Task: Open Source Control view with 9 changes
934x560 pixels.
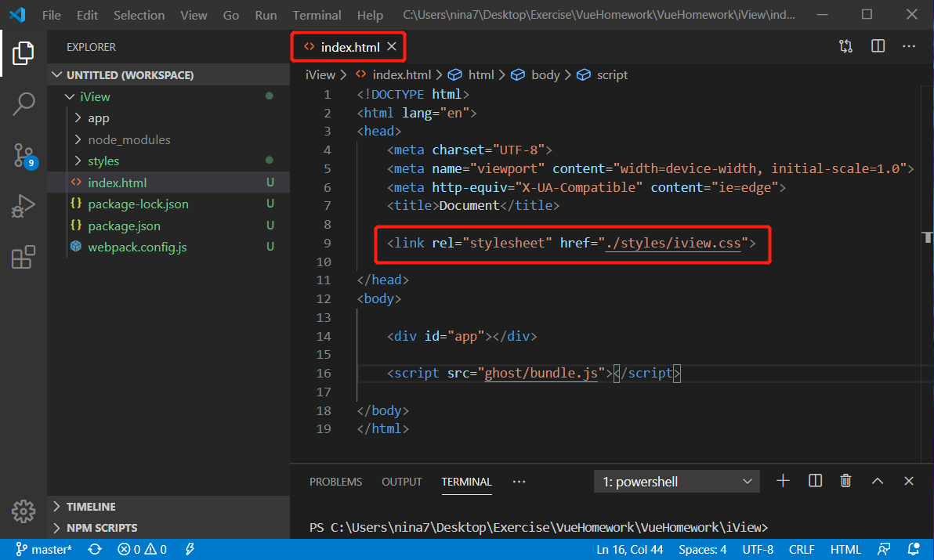Action: (24, 155)
